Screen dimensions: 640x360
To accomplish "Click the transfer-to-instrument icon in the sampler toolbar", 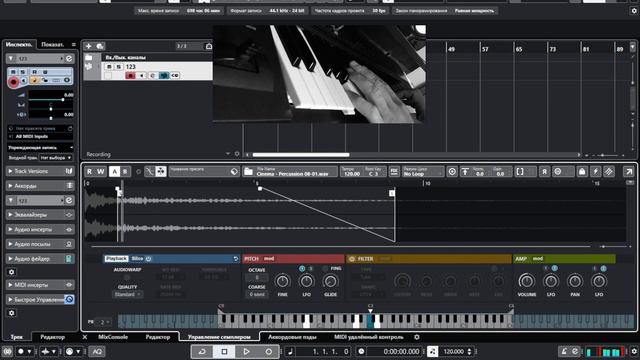I will (x=609, y=172).
